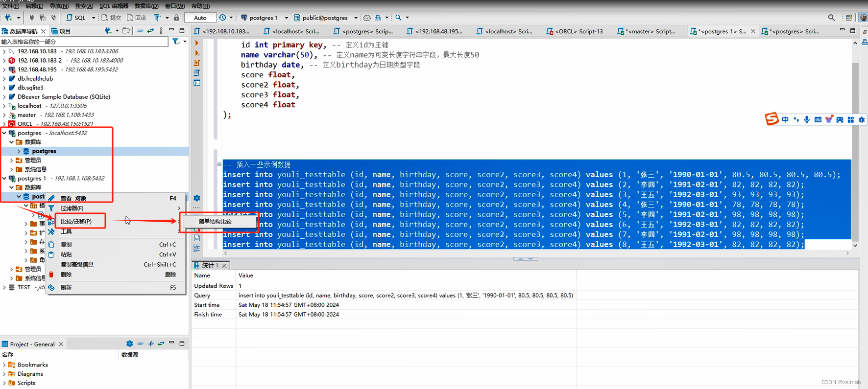Click the Project panel settings gear icon
Screen dimensions: 868x389
click(129, 344)
